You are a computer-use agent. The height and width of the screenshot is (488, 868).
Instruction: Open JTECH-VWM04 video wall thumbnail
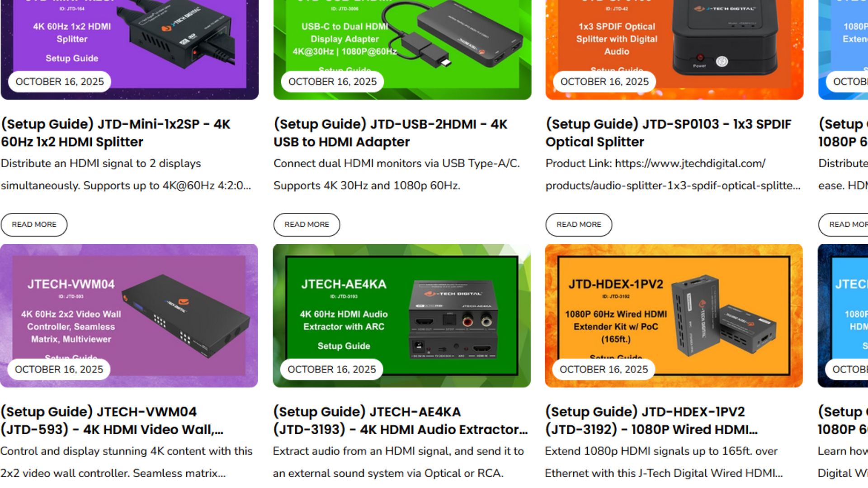(x=129, y=315)
